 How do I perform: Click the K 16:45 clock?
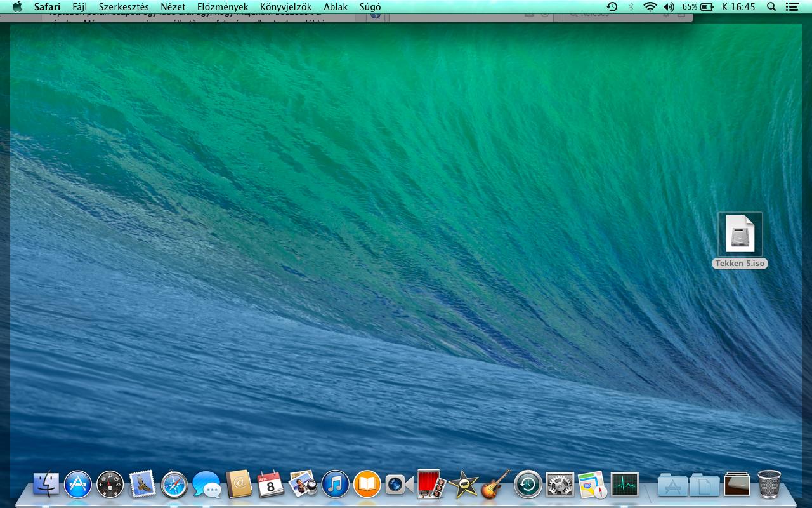[738, 6]
